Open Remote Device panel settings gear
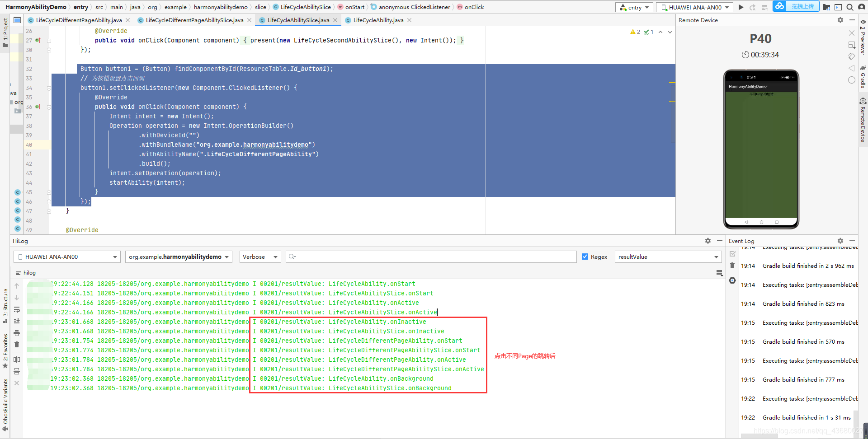Viewport: 868px width, 439px height. coord(840,20)
